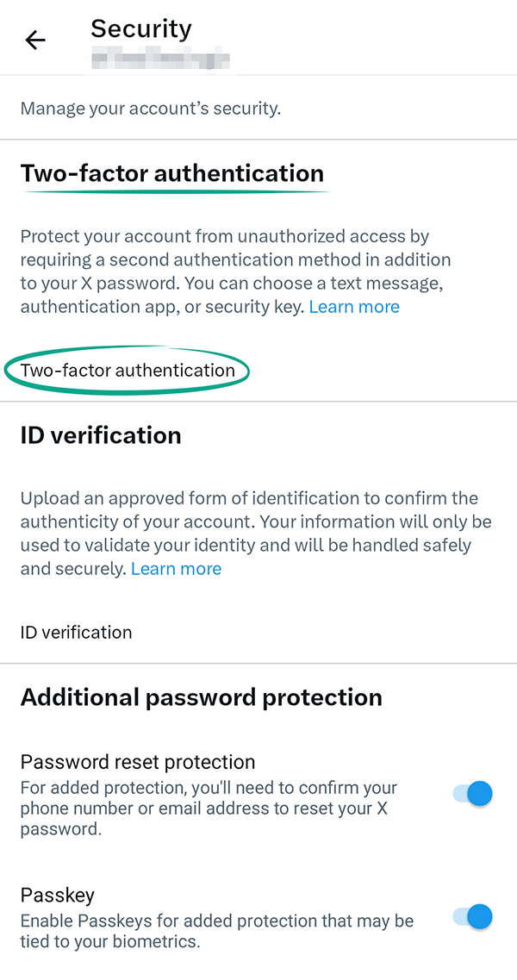The height and width of the screenshot is (980, 517).
Task: Click the Password reset protection label
Action: [x=138, y=762]
